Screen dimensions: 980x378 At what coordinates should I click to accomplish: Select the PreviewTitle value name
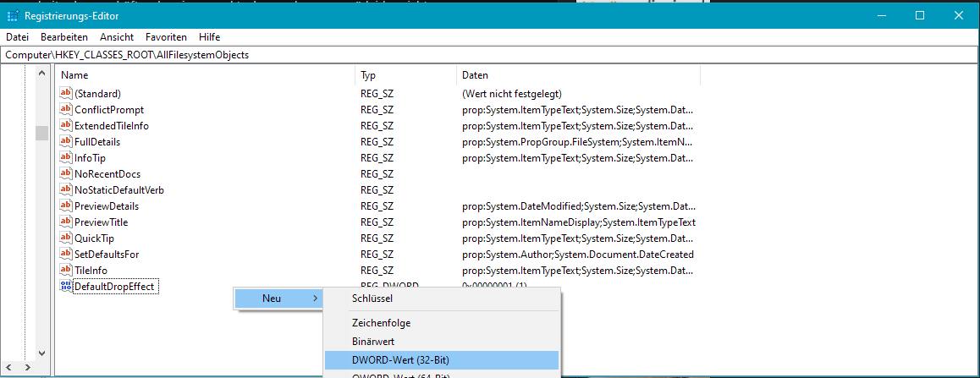coord(102,222)
